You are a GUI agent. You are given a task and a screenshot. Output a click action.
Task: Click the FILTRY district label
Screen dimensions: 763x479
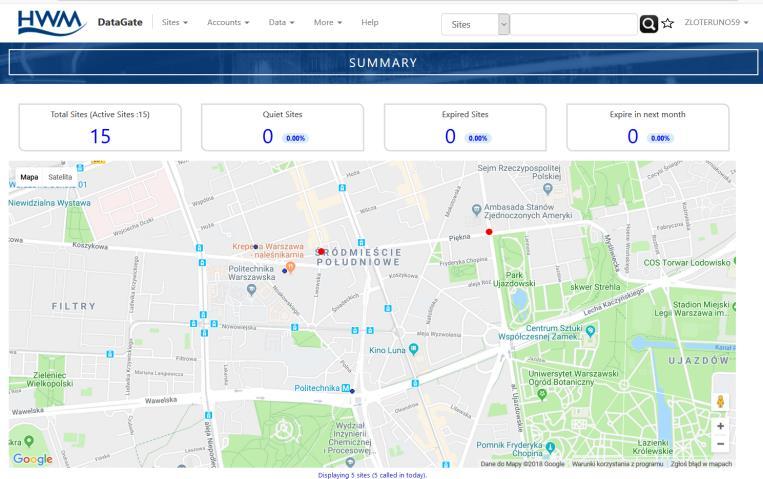[74, 306]
